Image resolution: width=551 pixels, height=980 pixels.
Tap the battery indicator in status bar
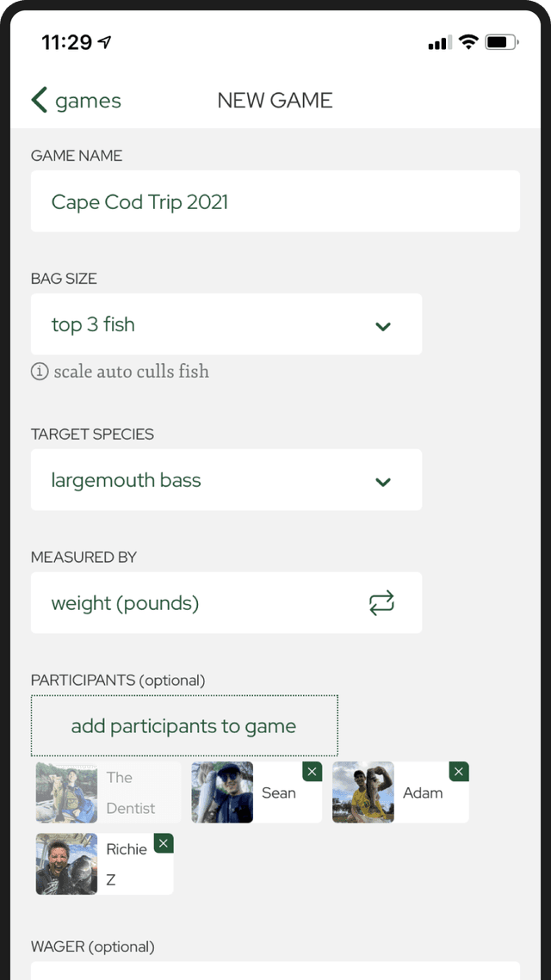(x=502, y=42)
